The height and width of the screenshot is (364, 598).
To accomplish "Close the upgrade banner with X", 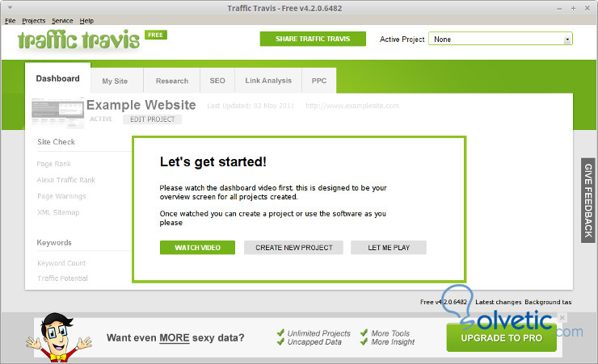I will 562,317.
